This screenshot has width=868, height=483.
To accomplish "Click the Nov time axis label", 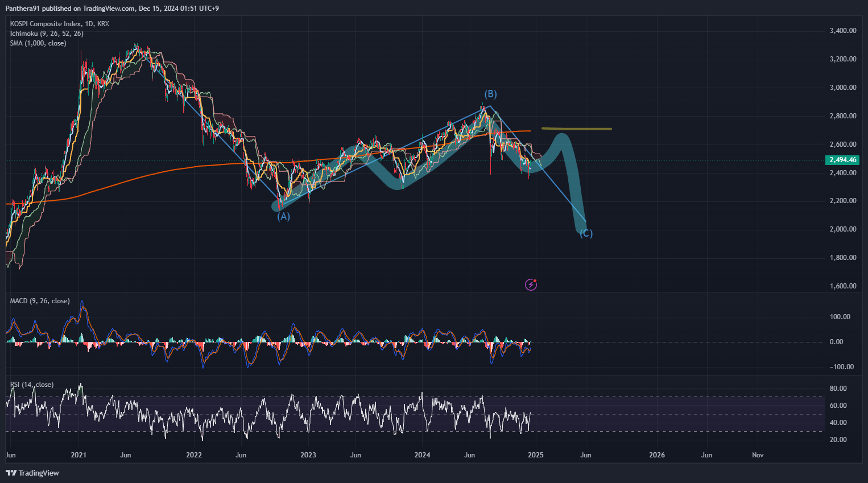I will tap(758, 455).
